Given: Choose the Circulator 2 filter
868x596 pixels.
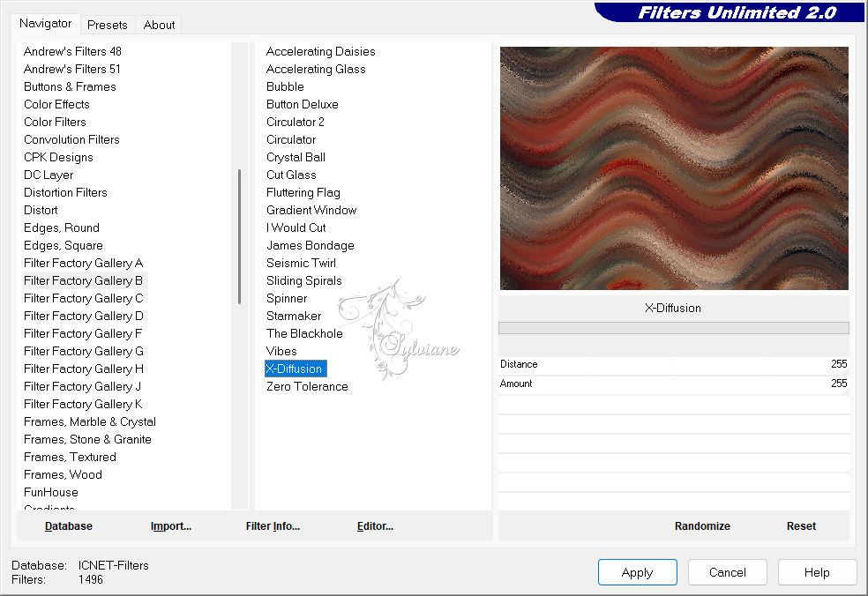Looking at the screenshot, I should tap(295, 123).
